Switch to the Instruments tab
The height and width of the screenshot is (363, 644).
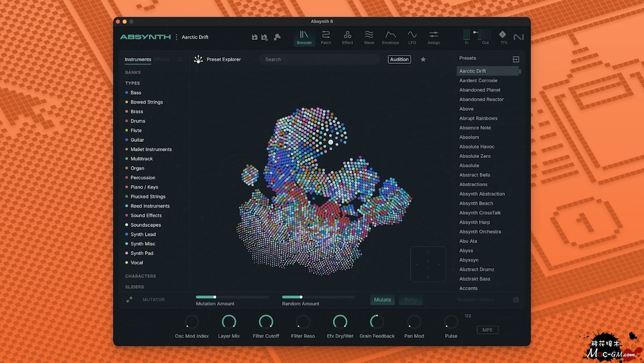coord(138,59)
